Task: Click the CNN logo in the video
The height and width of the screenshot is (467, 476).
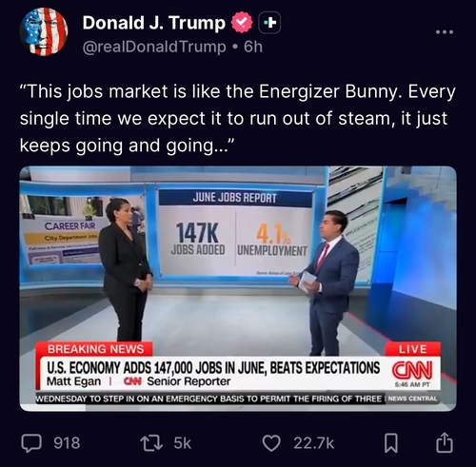Action: pyautogui.click(x=412, y=370)
